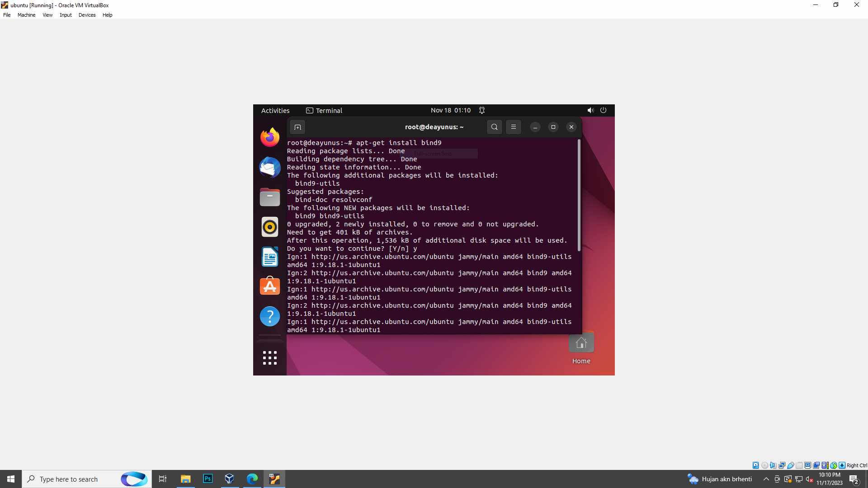Click the terminal title root@deayunus: ~
Image resolution: width=868 pixels, height=488 pixels.
[434, 127]
